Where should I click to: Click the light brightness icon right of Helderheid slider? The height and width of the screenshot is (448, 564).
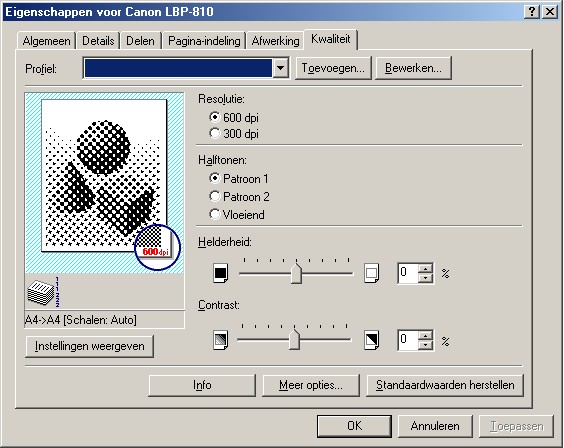371,273
